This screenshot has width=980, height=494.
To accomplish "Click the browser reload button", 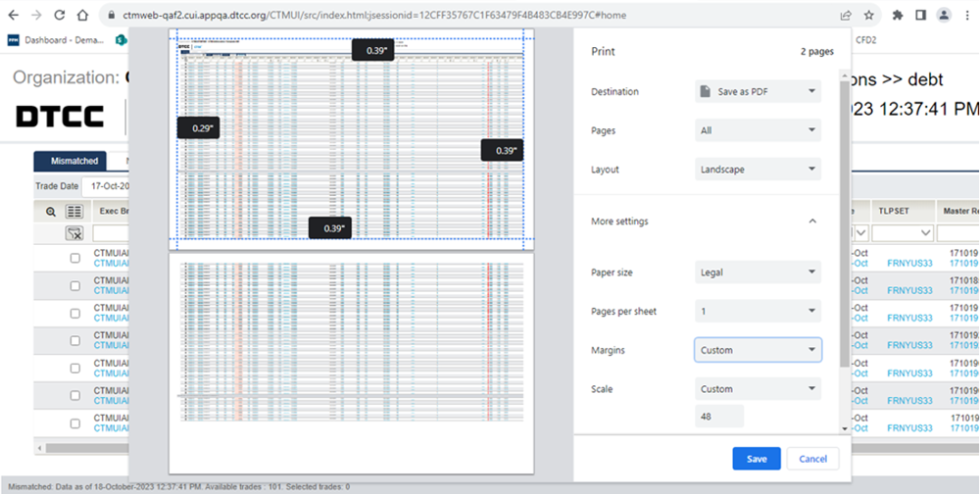I will click(59, 16).
